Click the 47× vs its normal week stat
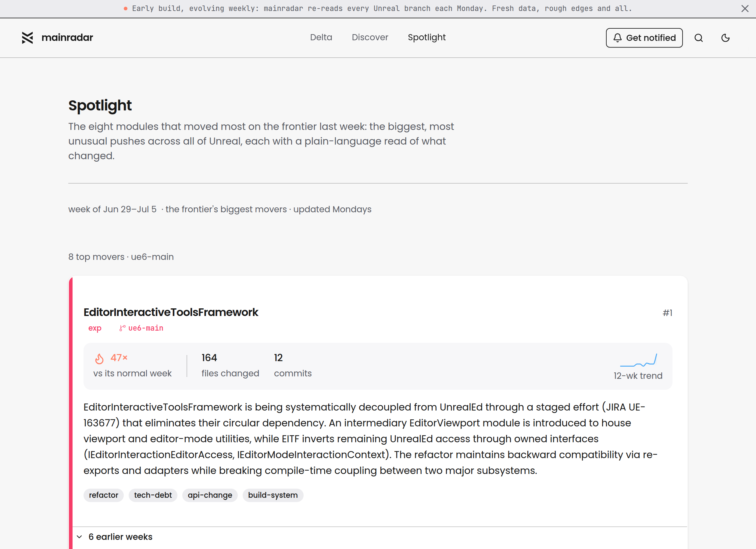 point(132,366)
